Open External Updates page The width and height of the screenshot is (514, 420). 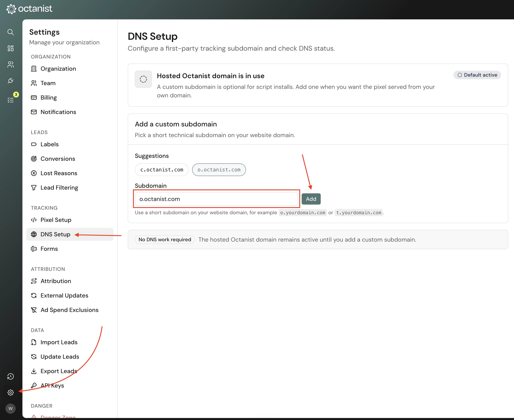pos(70,295)
